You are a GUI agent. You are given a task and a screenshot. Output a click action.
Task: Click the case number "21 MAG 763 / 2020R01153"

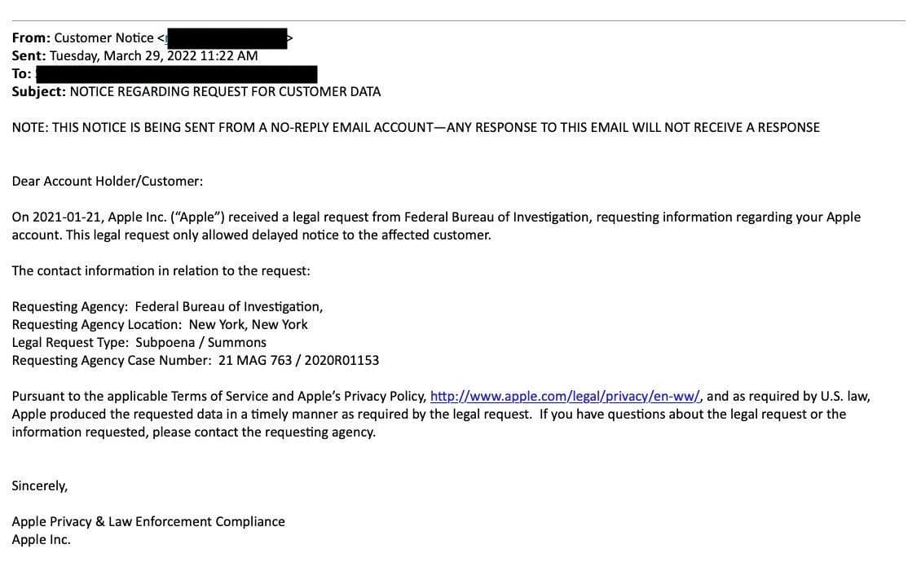pyautogui.click(x=298, y=361)
